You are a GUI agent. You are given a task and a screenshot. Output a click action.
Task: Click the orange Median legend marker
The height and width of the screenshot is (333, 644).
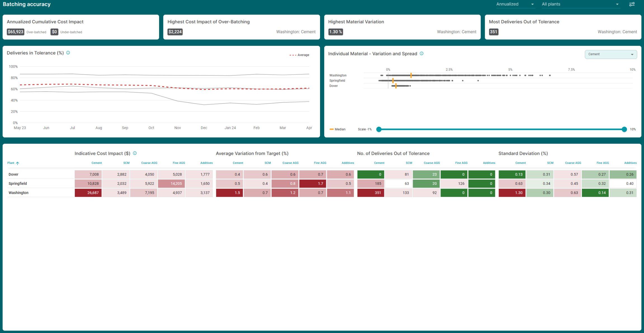(332, 129)
